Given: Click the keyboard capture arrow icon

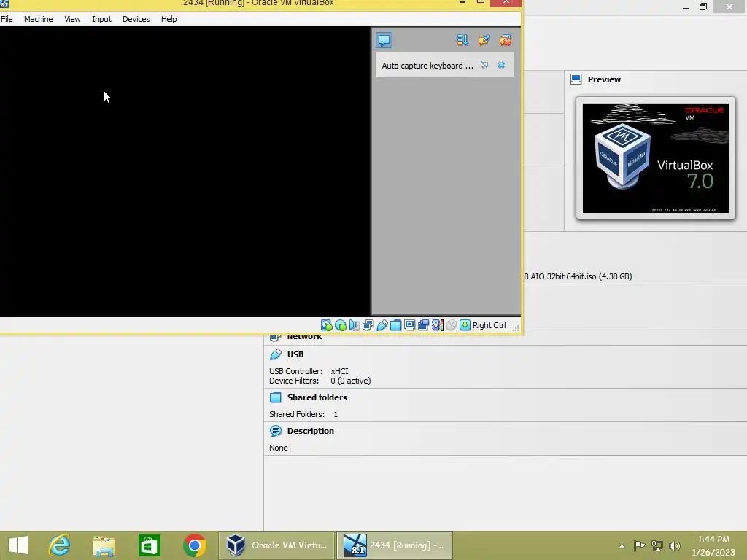Looking at the screenshot, I should click(465, 325).
